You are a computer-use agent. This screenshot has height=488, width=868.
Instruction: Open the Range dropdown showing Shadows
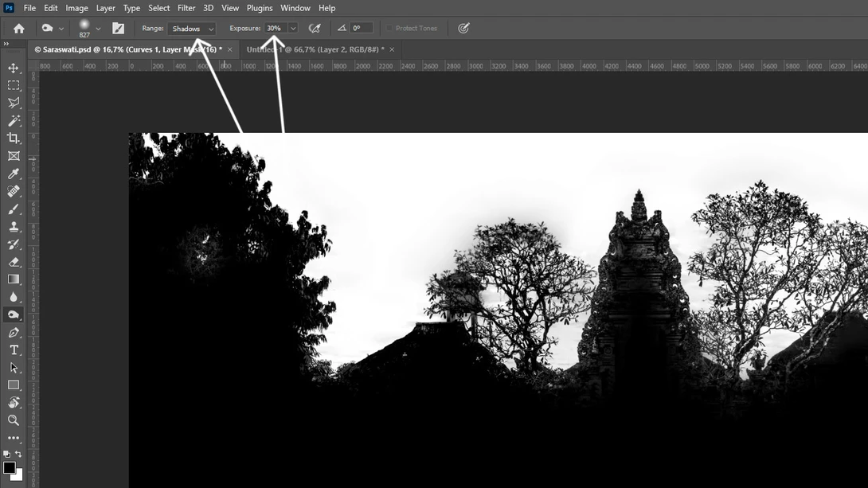click(x=191, y=28)
